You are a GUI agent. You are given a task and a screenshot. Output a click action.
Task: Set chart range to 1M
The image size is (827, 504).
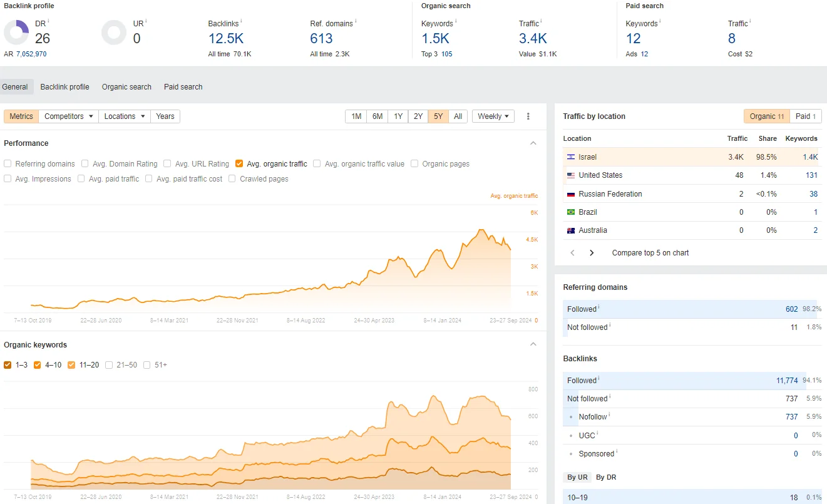tap(356, 116)
